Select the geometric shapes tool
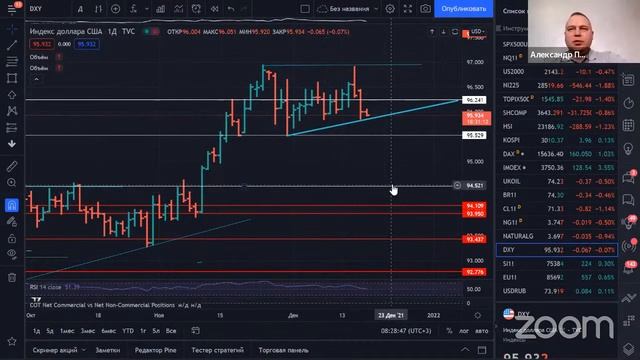640x360 pixels. (x=12, y=78)
